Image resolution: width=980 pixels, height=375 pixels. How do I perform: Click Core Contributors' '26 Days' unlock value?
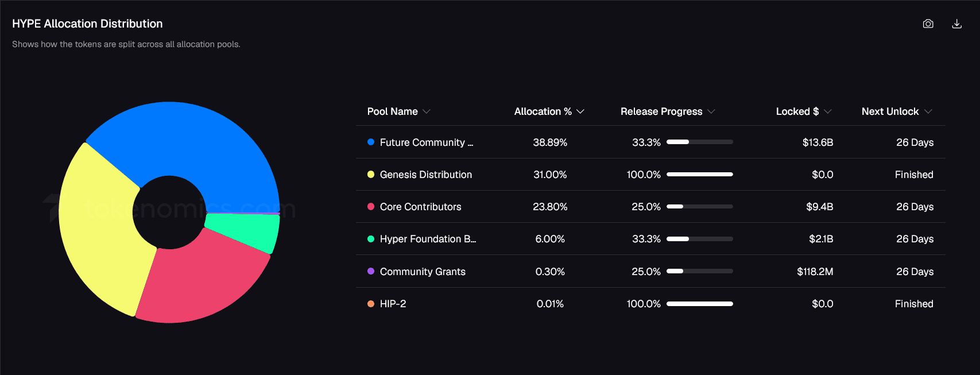tap(915, 207)
